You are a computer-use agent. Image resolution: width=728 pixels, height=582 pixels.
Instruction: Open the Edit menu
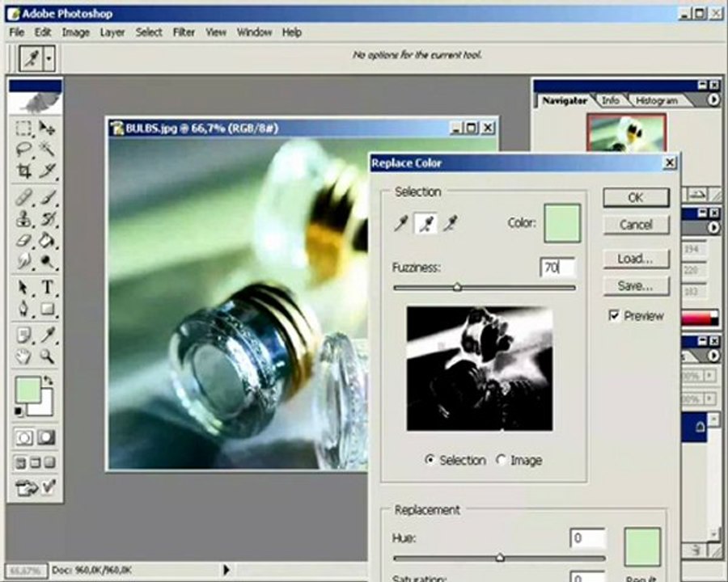pyautogui.click(x=43, y=32)
